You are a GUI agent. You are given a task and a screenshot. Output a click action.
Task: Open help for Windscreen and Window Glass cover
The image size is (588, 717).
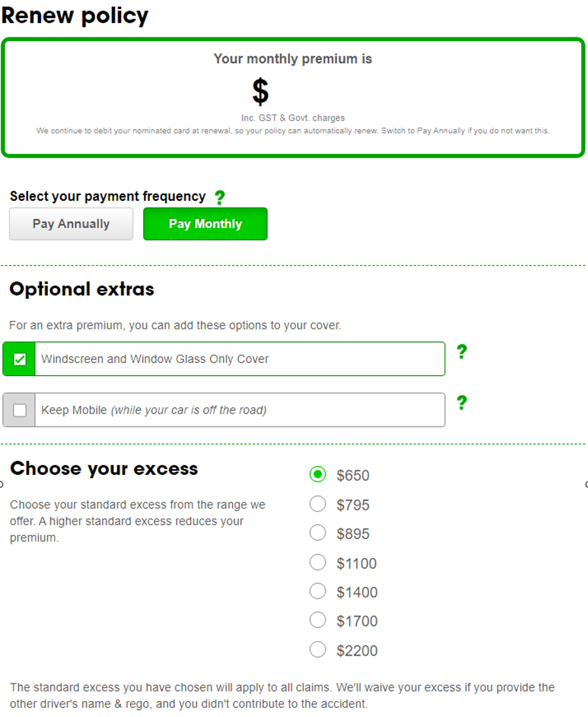click(x=462, y=351)
